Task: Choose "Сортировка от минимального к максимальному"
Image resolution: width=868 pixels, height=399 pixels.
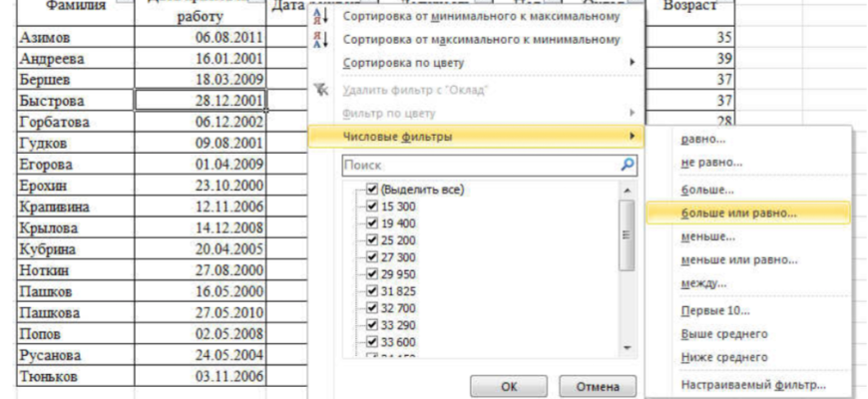Action: pyautogui.click(x=479, y=17)
